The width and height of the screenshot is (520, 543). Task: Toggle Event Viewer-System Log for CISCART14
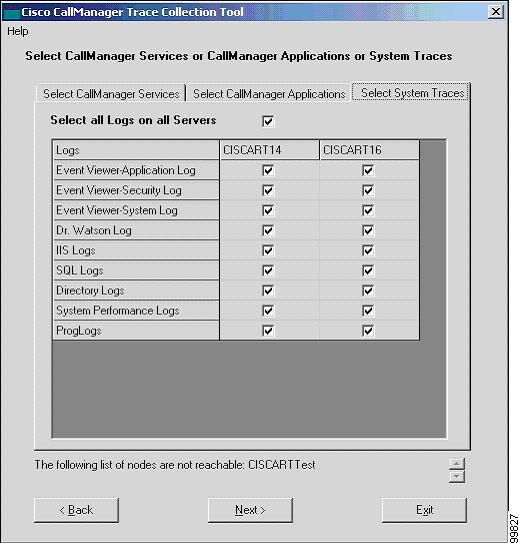point(268,210)
